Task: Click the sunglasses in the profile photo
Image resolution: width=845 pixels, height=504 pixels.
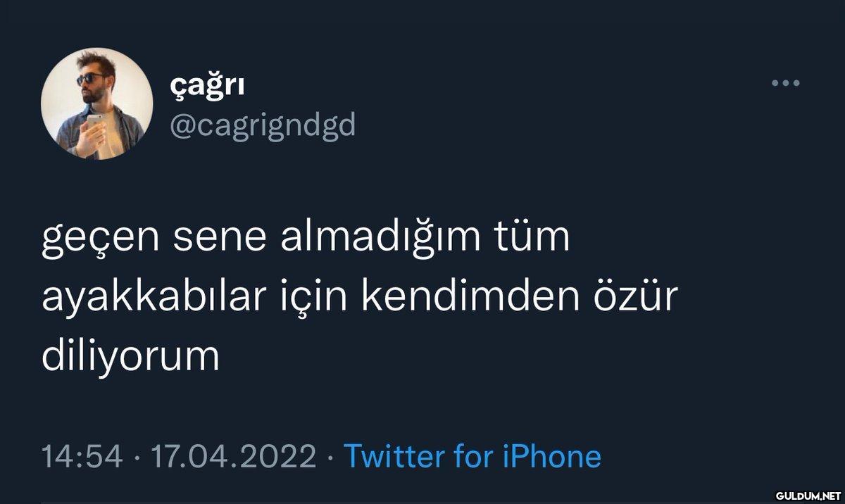Action: (x=90, y=79)
